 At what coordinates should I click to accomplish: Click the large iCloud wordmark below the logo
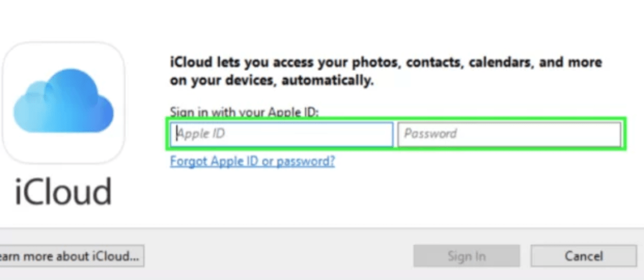[63, 192]
